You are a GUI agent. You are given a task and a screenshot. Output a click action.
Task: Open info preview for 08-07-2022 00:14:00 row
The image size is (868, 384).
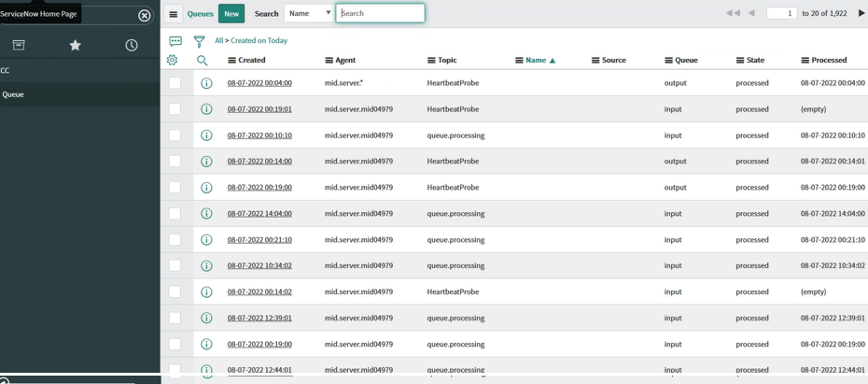click(206, 162)
